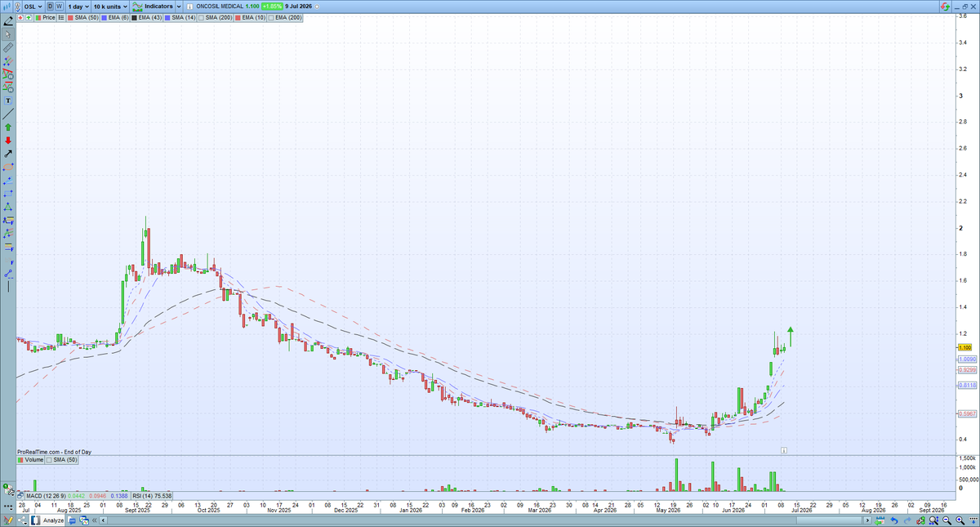
Task: Open the Indicators menu button
Action: tap(153, 6)
